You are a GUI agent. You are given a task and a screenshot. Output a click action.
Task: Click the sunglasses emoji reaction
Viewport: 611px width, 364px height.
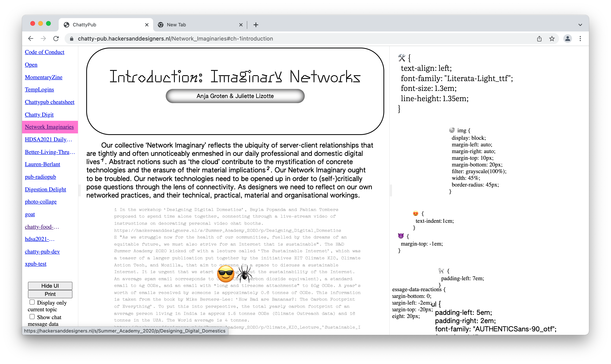226,274
